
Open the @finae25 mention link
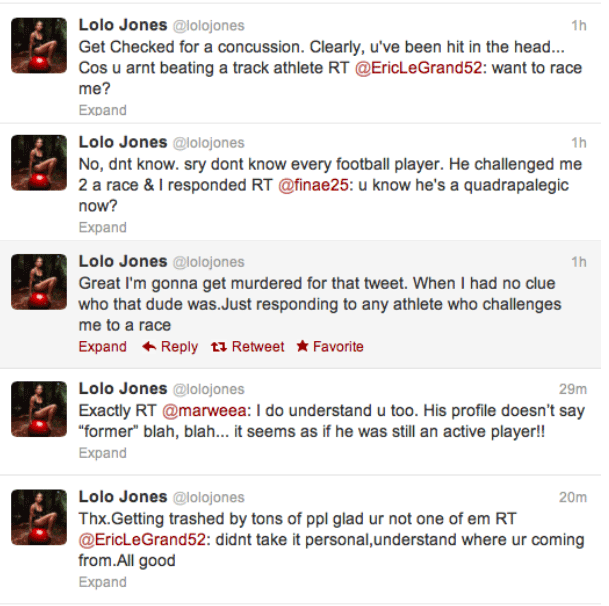314,185
